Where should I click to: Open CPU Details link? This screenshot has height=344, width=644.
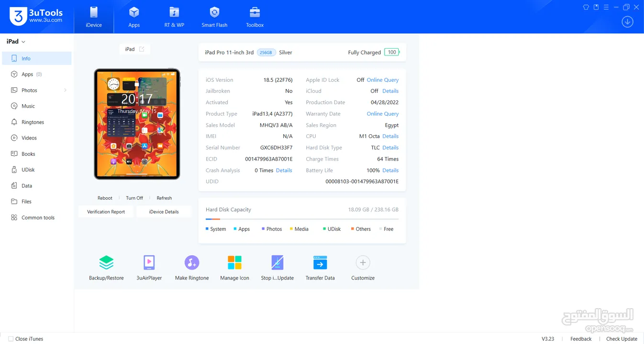coord(390,136)
